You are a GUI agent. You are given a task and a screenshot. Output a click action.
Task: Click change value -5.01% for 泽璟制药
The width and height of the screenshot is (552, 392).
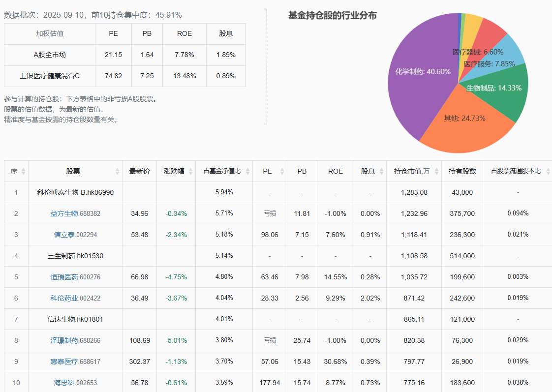point(176,340)
